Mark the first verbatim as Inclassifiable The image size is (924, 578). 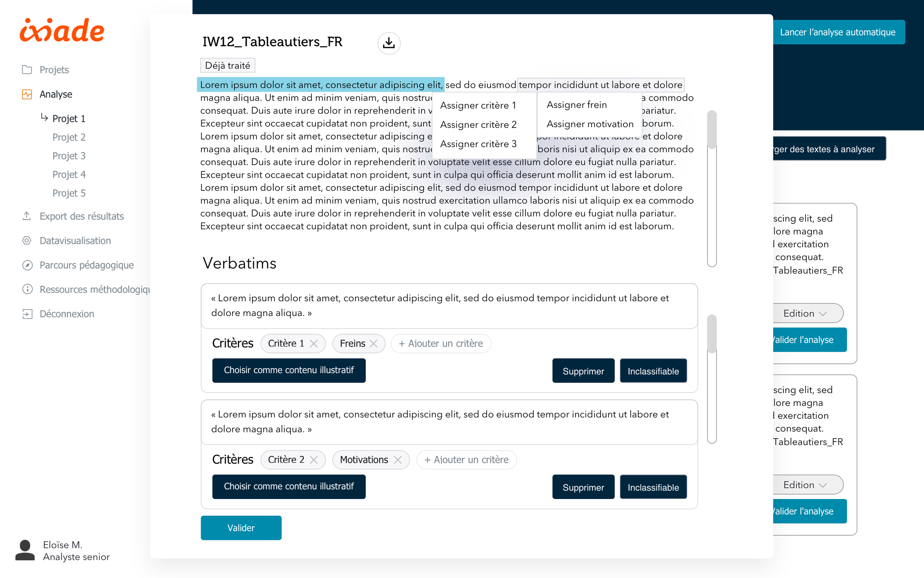(x=653, y=371)
